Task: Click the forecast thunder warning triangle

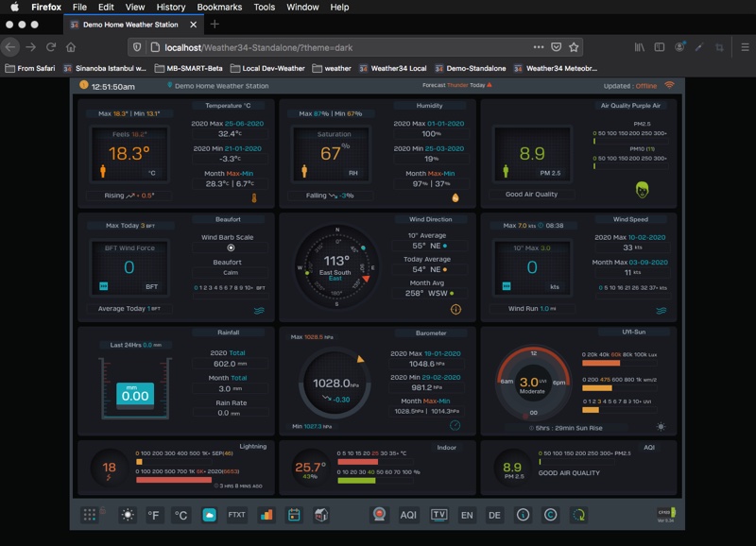Action: pos(490,85)
